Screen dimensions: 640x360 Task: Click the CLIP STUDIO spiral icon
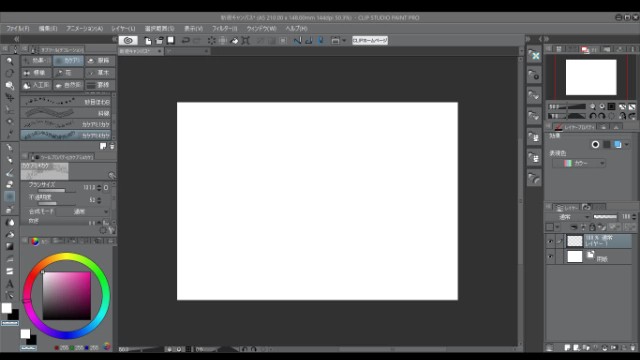[128, 40]
